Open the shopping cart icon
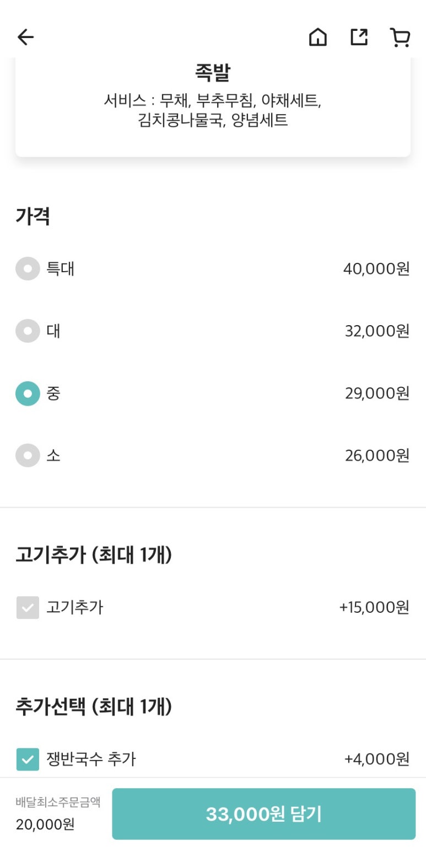426x868 pixels. (x=400, y=37)
